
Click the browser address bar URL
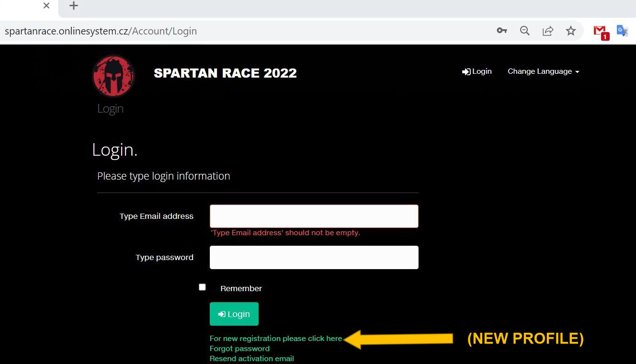tap(101, 31)
